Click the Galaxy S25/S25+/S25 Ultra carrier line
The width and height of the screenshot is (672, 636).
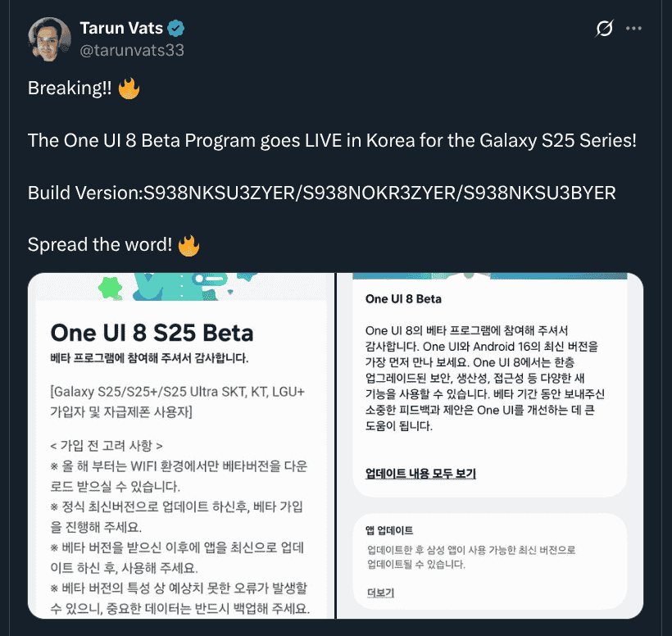[x=178, y=402]
